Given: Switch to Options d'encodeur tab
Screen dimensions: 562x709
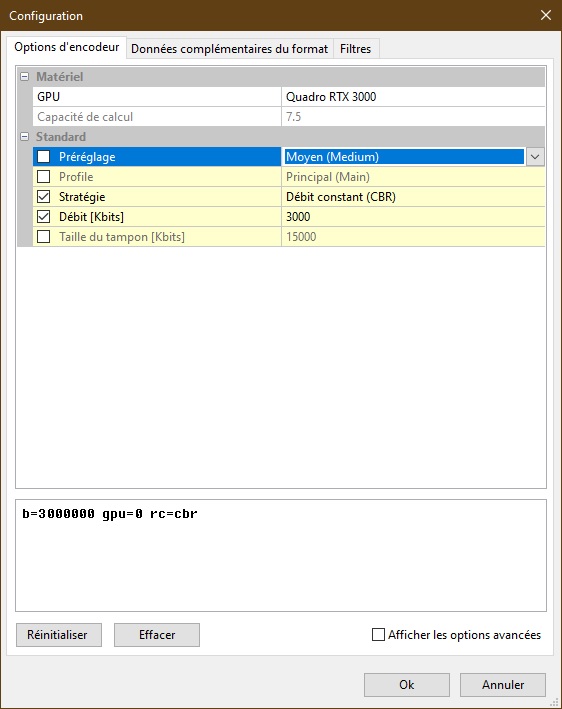Looking at the screenshot, I should tap(66, 47).
